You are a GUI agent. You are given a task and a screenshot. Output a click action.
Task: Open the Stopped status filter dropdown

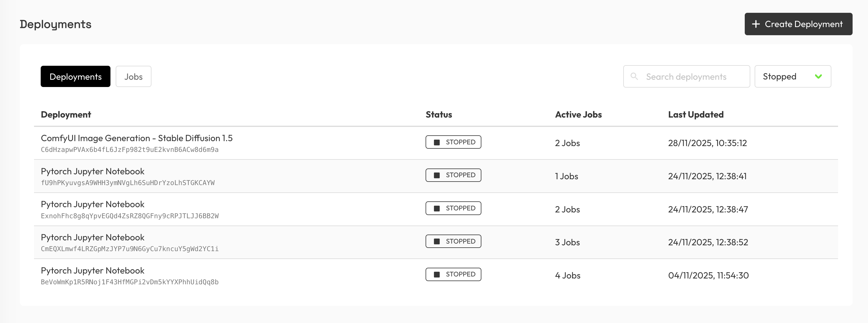point(792,77)
